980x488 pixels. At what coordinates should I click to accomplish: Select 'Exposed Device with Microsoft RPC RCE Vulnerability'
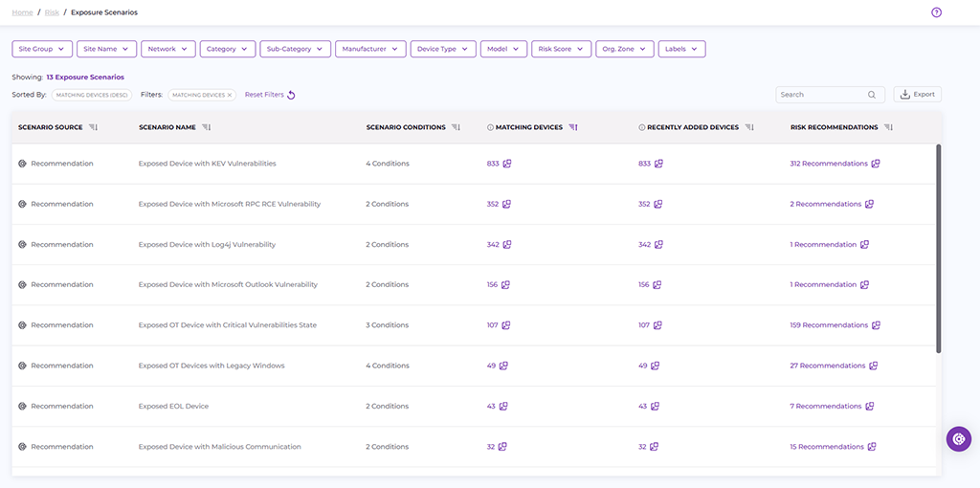point(230,205)
